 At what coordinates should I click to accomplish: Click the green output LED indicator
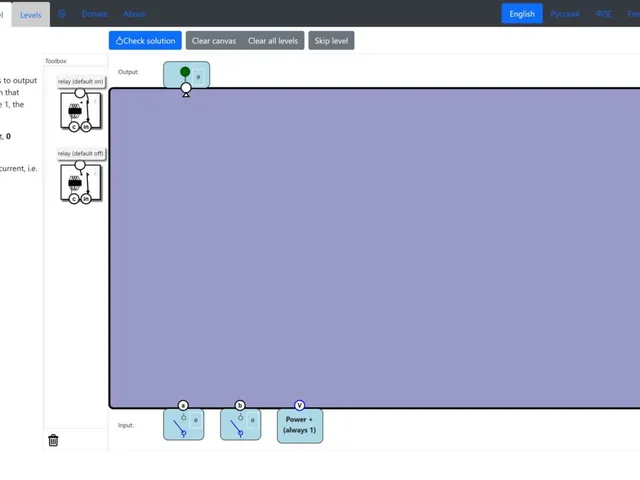185,72
